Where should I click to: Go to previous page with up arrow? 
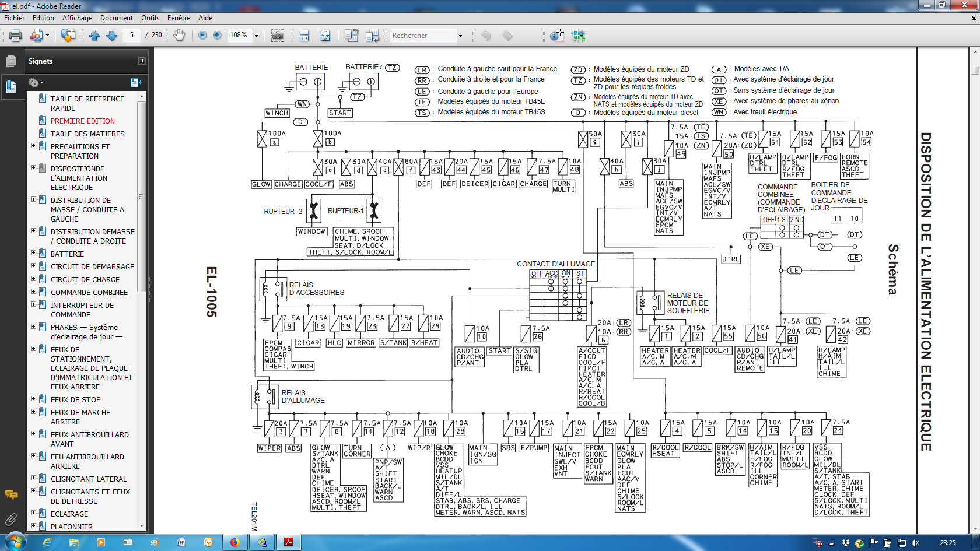(x=94, y=36)
